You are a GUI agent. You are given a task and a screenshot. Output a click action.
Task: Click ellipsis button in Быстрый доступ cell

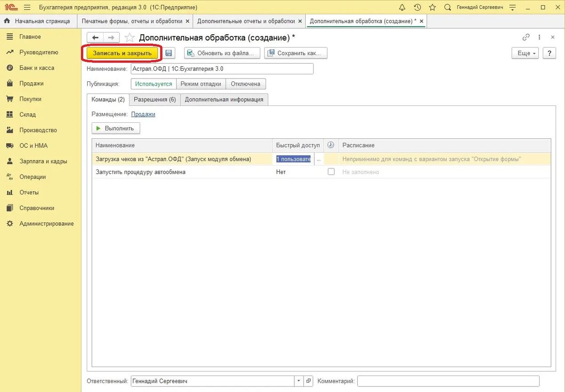click(x=319, y=159)
